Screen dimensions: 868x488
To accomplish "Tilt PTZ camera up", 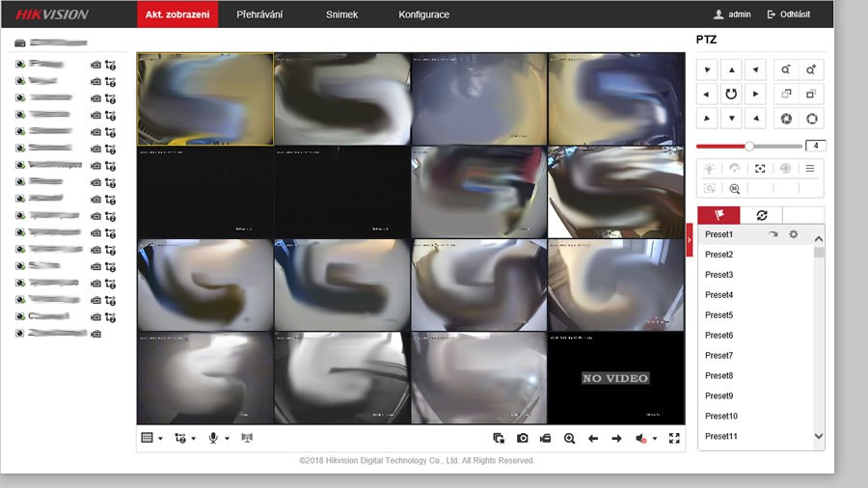I will [x=732, y=69].
